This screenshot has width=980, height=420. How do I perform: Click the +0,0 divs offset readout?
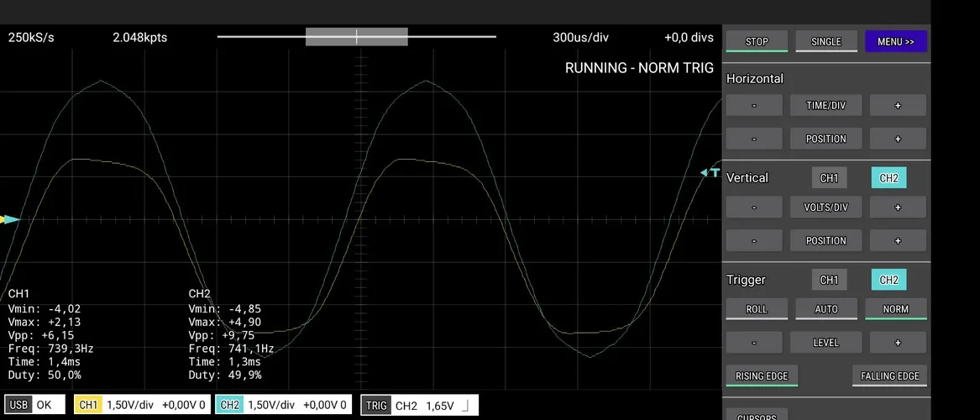click(x=689, y=38)
